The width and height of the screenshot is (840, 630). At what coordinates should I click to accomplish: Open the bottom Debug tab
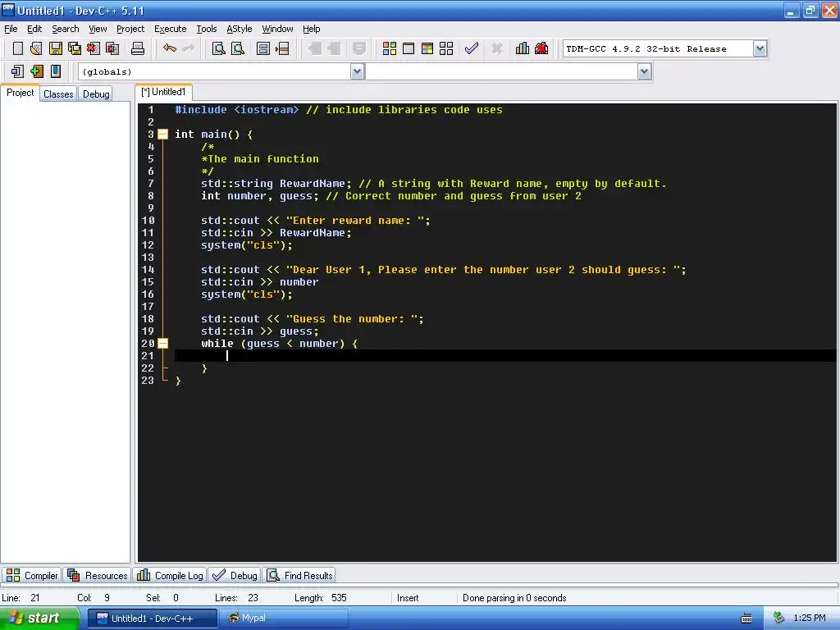235,575
